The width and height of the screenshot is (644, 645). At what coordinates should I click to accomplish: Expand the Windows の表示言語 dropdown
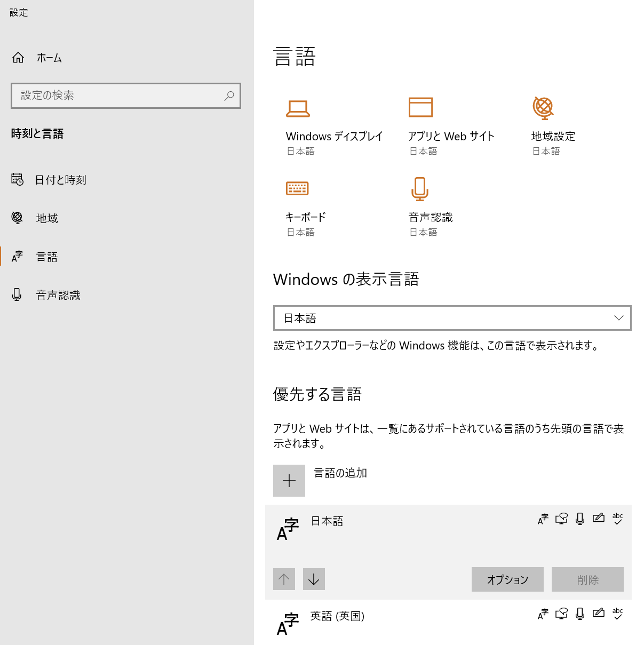coord(452,318)
